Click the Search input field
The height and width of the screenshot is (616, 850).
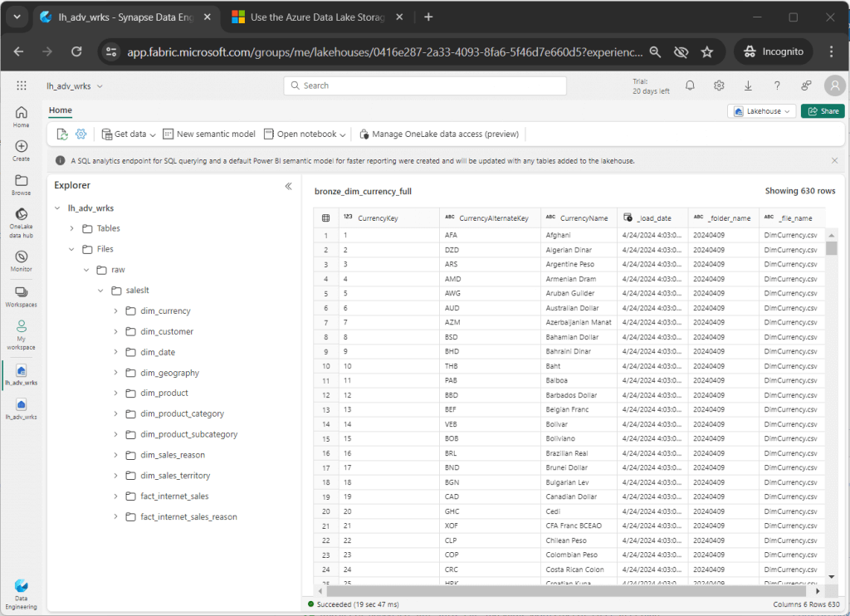coord(425,86)
